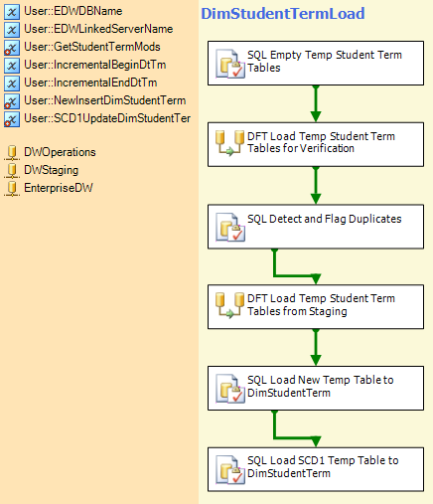Select the SQL Empty Temp Student Term Tables label
The height and width of the screenshot is (504, 433).
click(325, 61)
